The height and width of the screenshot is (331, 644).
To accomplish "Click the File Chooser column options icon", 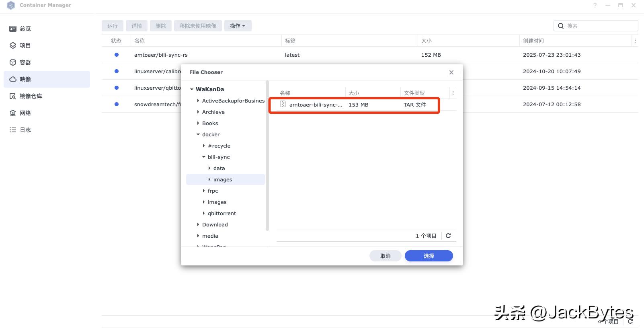I will (453, 93).
